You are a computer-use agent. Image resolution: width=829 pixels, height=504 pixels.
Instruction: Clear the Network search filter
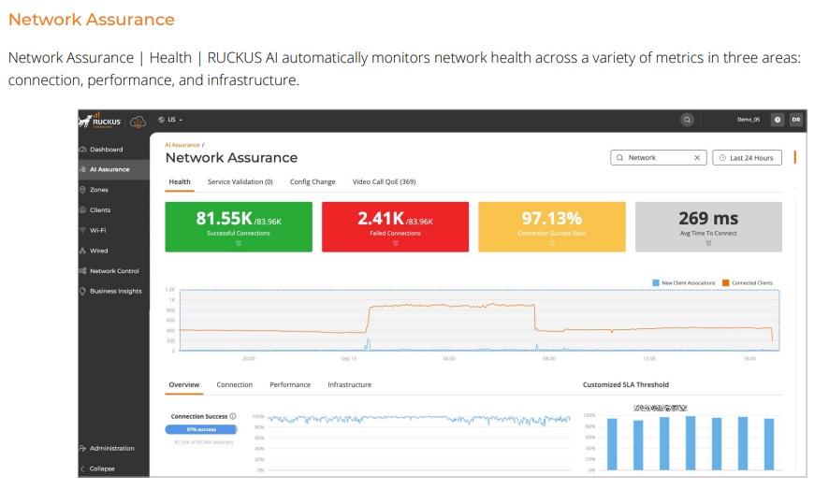click(697, 158)
